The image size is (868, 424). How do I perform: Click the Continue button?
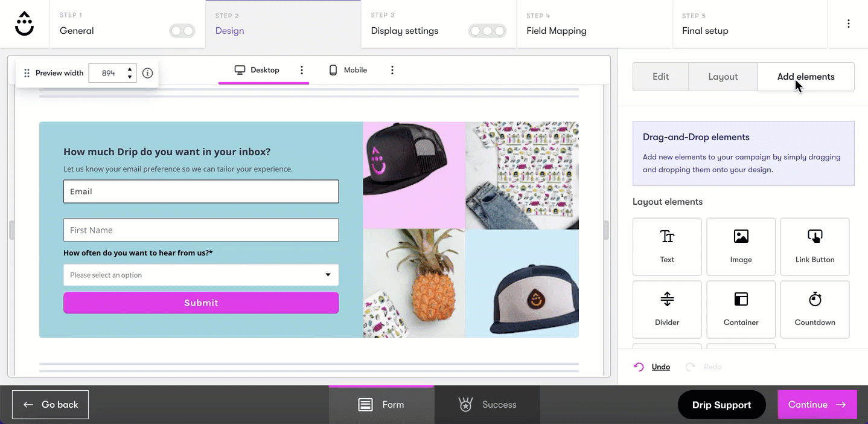[x=817, y=405]
